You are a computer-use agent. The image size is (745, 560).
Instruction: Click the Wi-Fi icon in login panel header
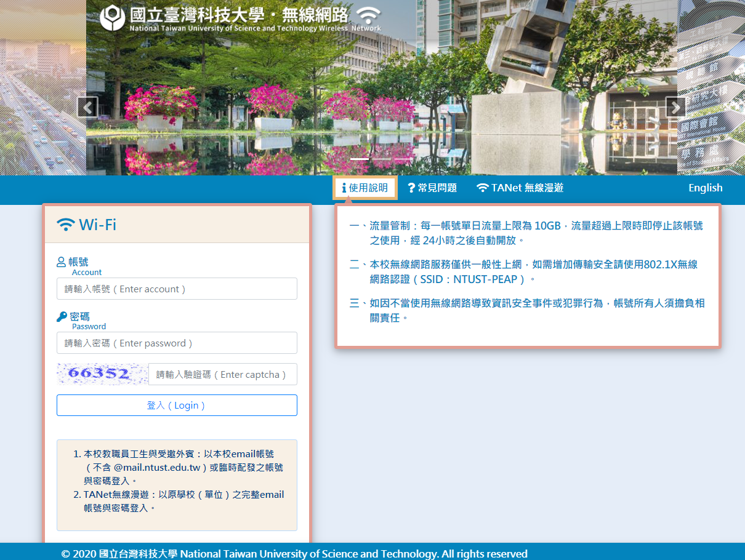point(65,224)
